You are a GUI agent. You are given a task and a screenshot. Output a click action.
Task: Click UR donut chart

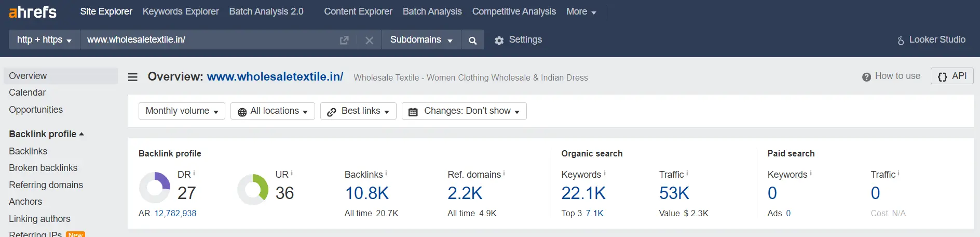(x=253, y=189)
